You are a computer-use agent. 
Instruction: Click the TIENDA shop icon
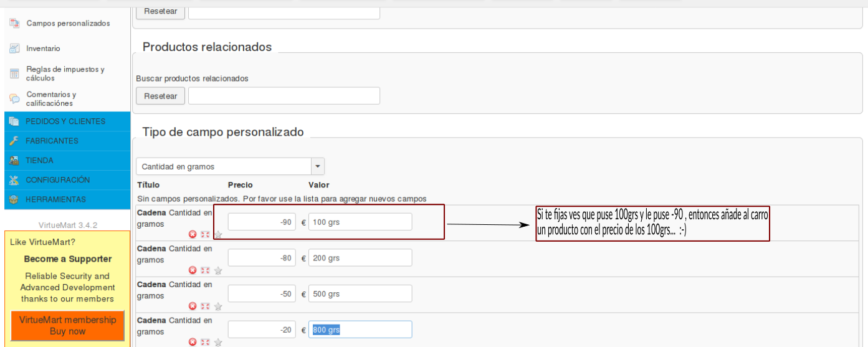pyautogui.click(x=14, y=160)
